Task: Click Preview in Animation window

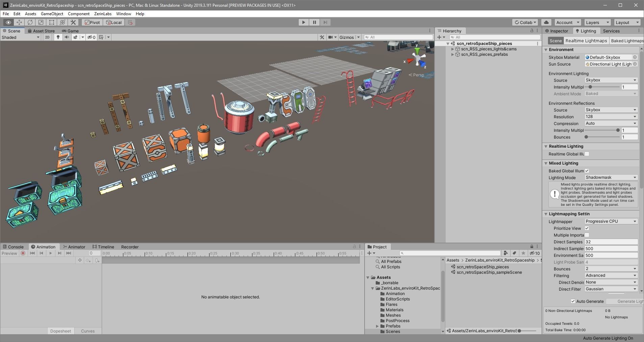Action: coord(9,253)
